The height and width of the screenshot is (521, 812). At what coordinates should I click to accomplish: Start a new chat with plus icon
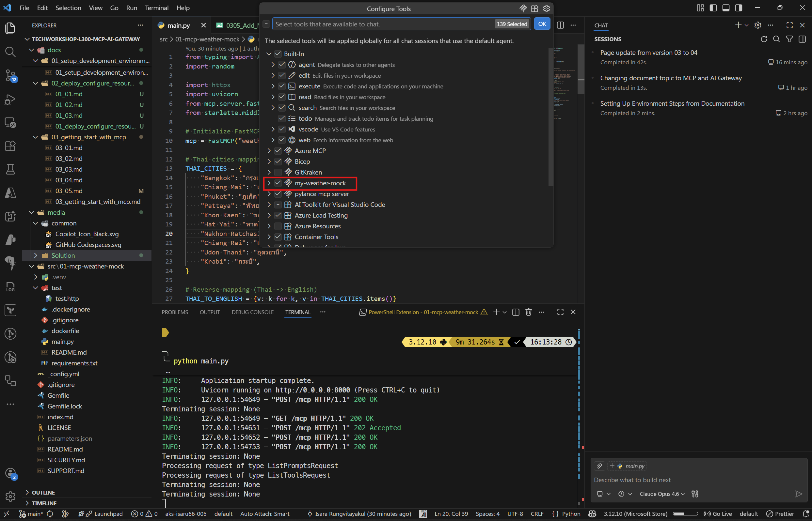(738, 25)
